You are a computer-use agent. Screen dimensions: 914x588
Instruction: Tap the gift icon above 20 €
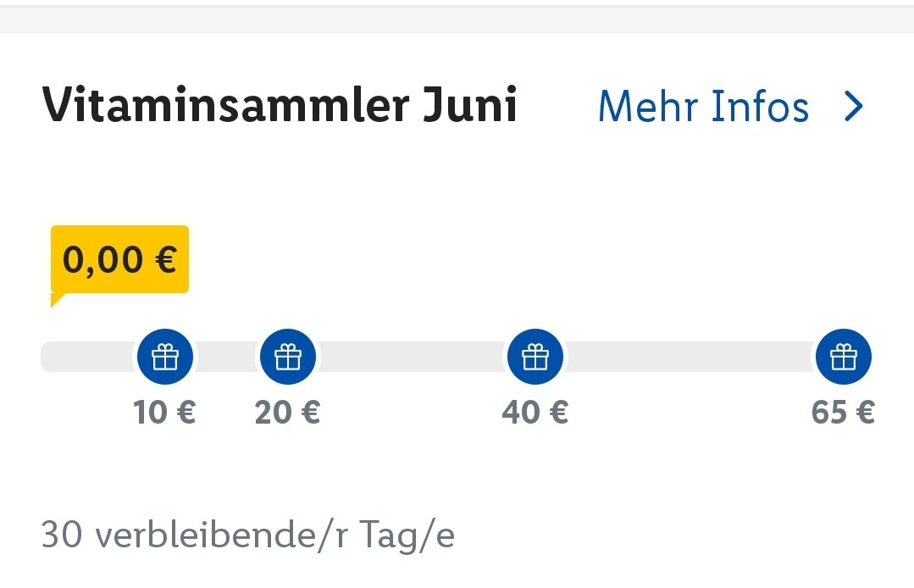288,356
